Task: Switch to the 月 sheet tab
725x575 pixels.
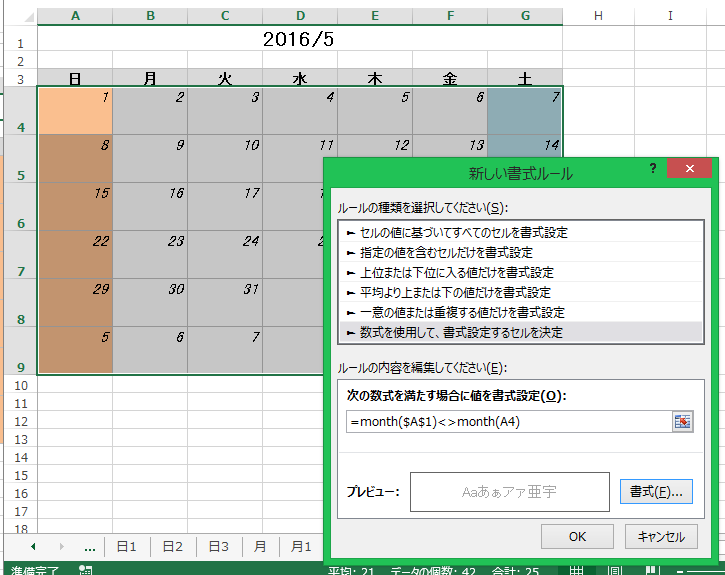Action: pyautogui.click(x=260, y=547)
